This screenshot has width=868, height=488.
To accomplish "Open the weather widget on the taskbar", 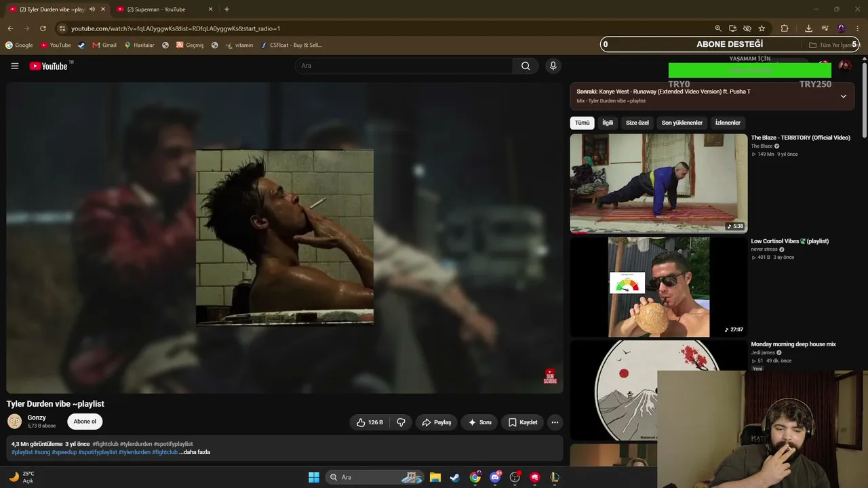I will pyautogui.click(x=22, y=477).
